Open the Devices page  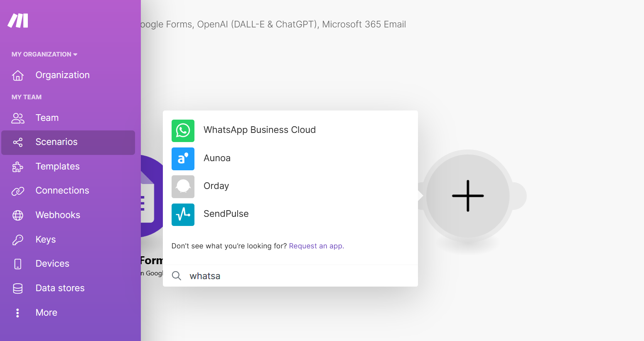coord(52,264)
